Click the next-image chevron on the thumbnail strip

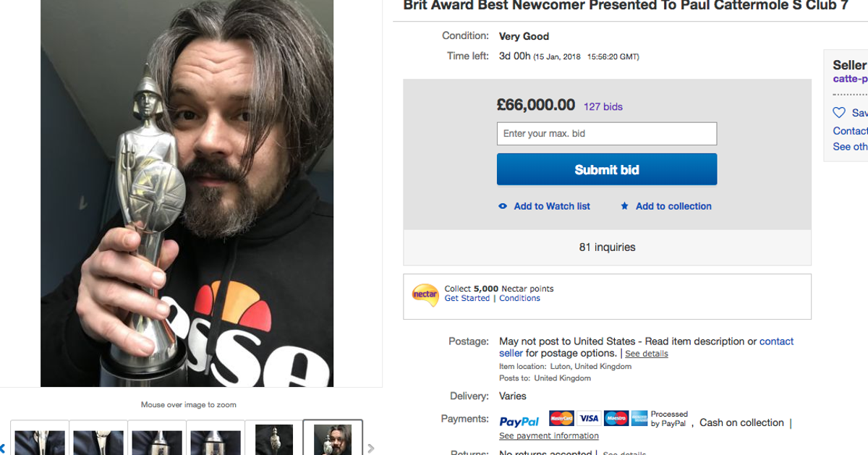tap(372, 448)
